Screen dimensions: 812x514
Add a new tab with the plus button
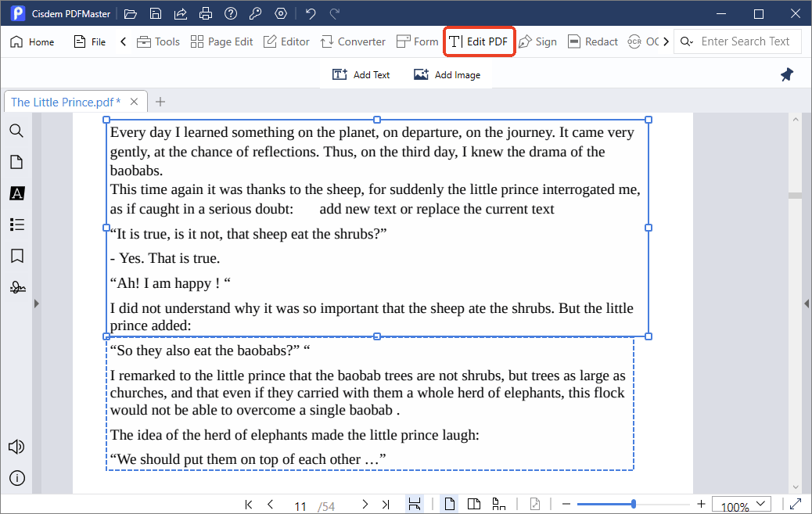160,102
